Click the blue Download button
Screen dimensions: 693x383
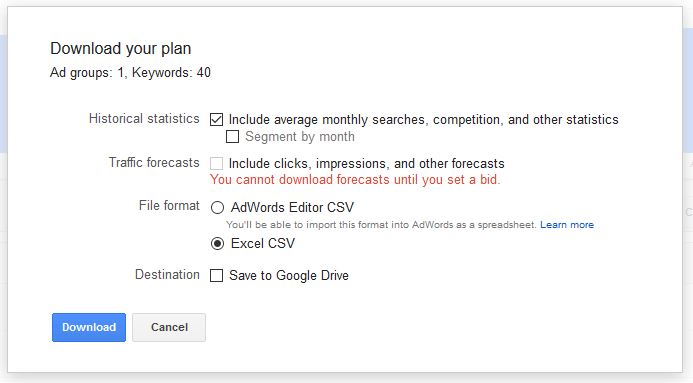(x=89, y=327)
